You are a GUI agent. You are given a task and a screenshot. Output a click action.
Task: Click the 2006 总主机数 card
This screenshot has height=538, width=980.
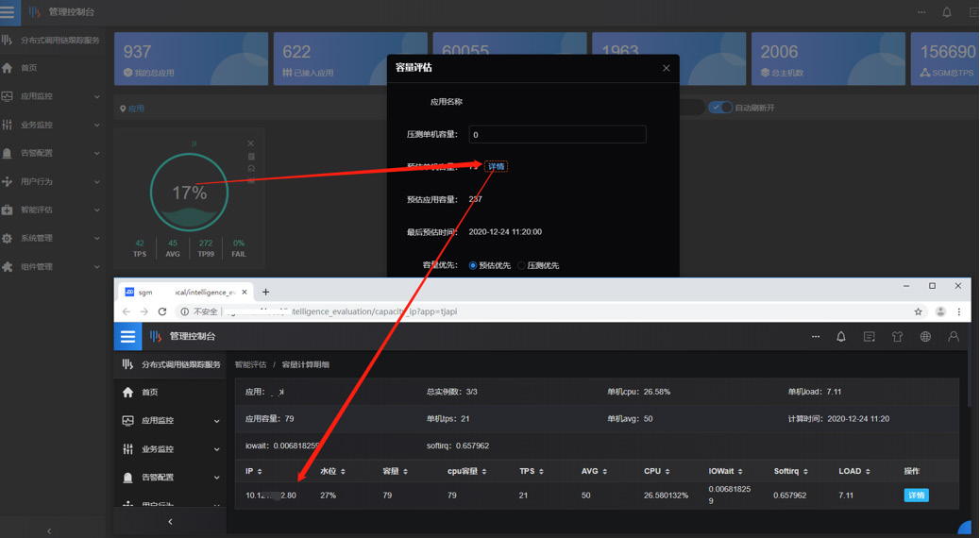828,59
